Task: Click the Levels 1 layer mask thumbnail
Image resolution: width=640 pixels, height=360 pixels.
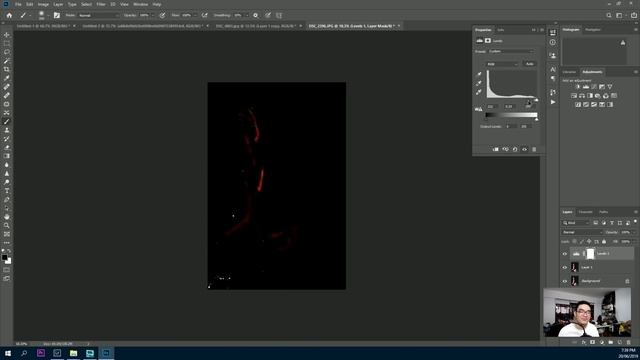Action: click(x=590, y=254)
